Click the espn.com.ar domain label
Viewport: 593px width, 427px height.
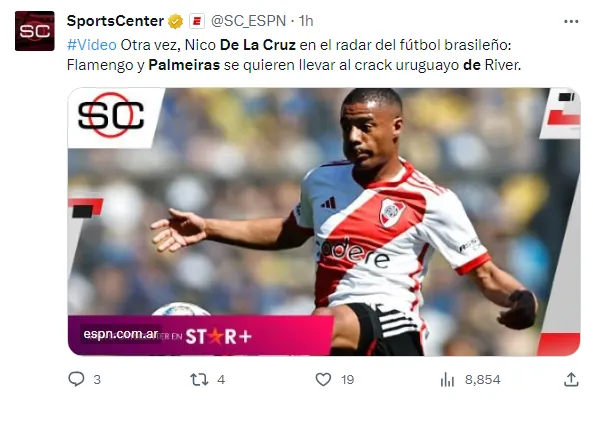pyautogui.click(x=121, y=334)
